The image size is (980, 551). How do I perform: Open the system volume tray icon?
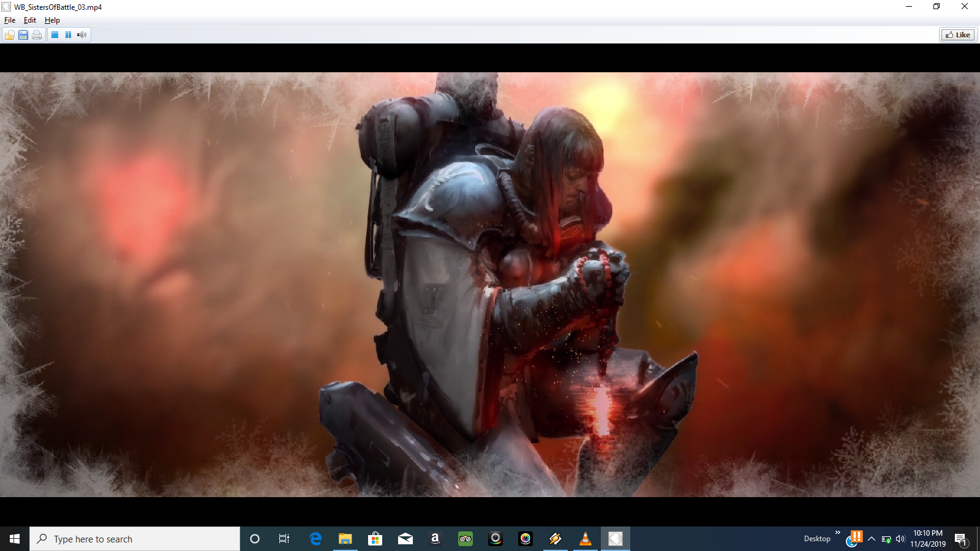(x=900, y=539)
